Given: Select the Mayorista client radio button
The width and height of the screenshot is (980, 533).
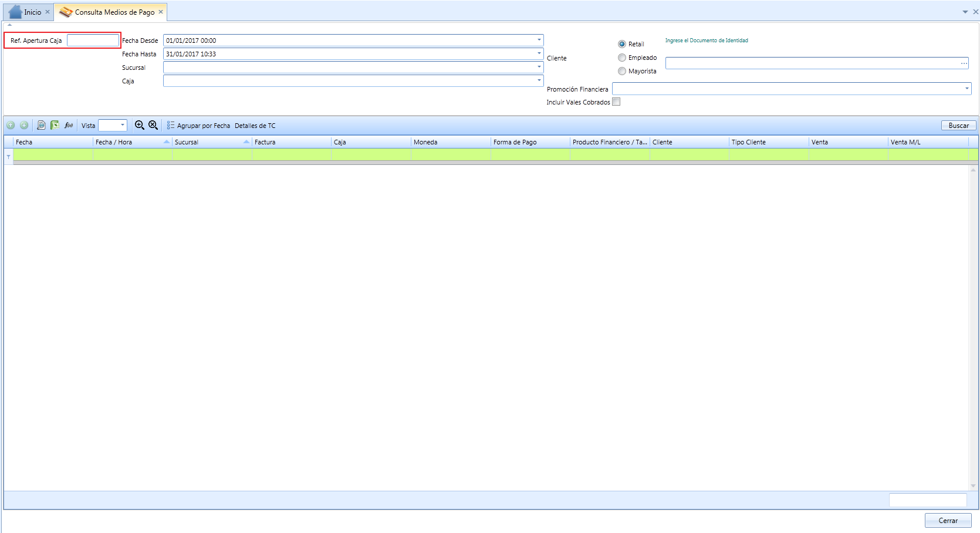Looking at the screenshot, I should click(622, 71).
